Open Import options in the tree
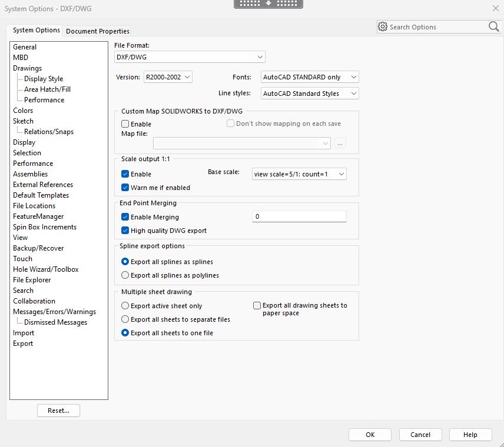Screen dimensions: 504x447 click(24, 333)
